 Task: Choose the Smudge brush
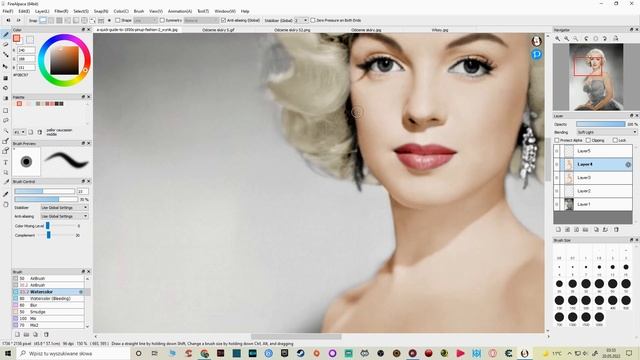click(x=49, y=312)
